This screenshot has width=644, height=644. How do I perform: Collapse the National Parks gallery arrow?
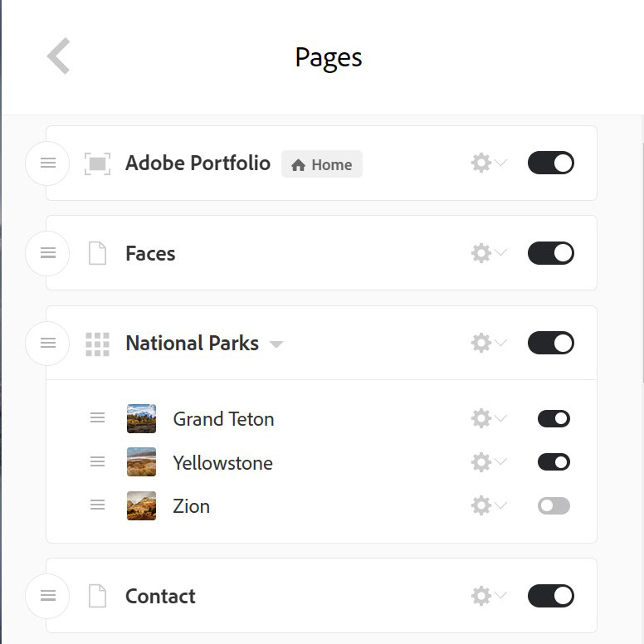pyautogui.click(x=276, y=344)
